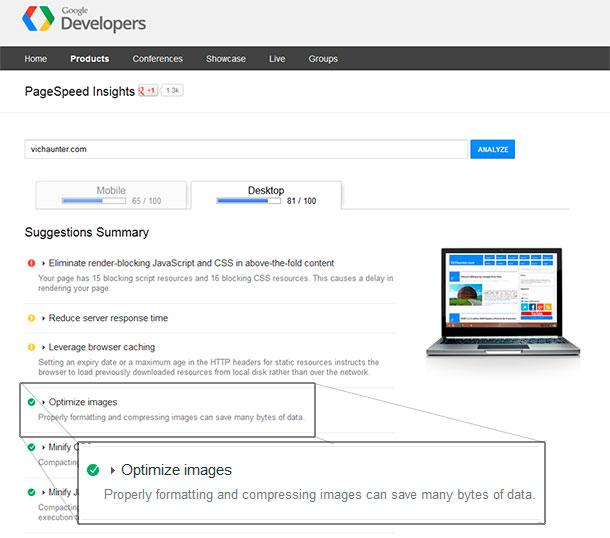
Task: Expand Reduce server response time
Action: [108, 318]
